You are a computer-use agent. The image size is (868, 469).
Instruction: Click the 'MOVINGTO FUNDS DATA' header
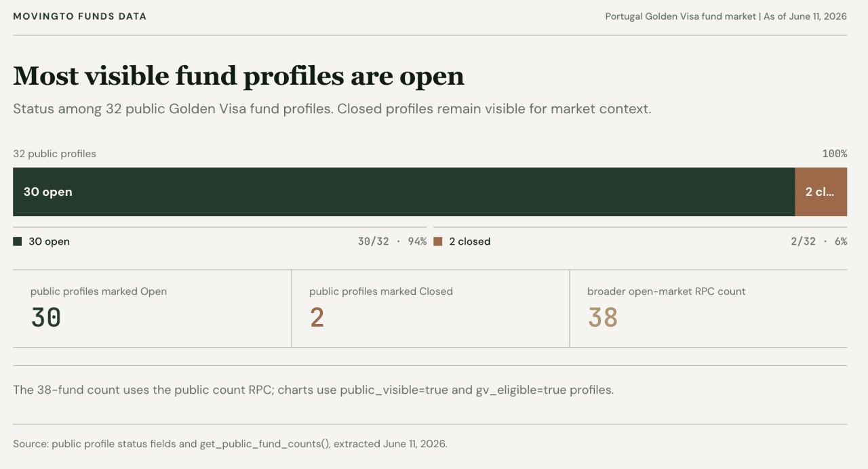point(80,16)
